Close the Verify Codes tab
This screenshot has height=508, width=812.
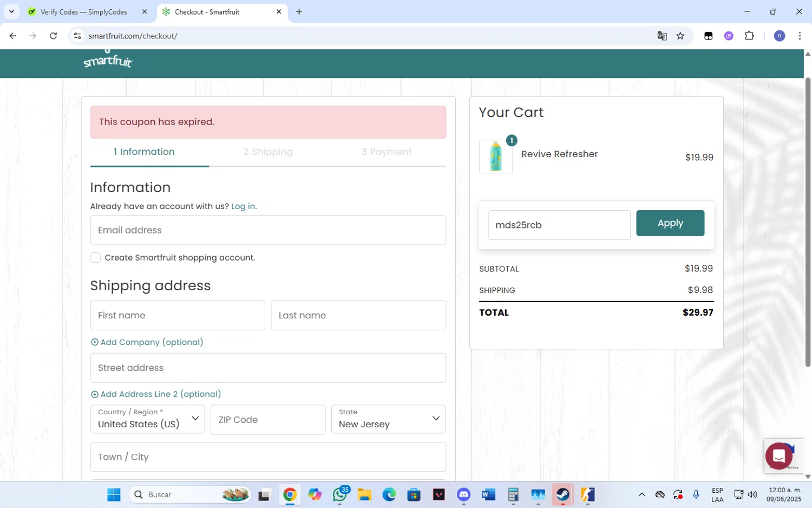pyautogui.click(x=145, y=11)
